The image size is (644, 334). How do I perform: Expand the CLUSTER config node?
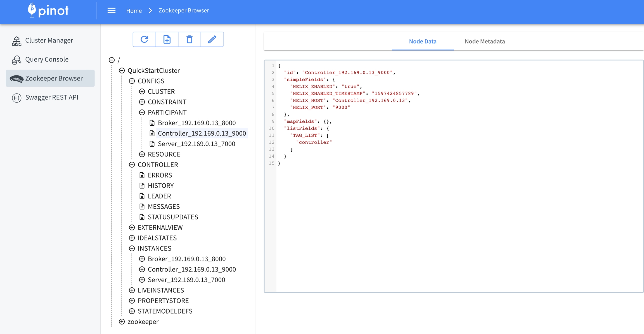(142, 92)
